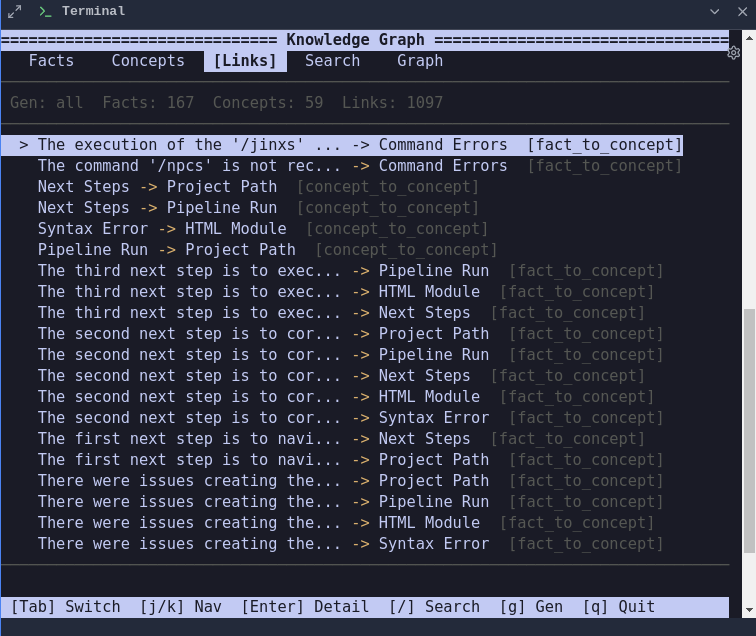
Task: Click the Concepts: 59 counter
Action: coord(268,103)
